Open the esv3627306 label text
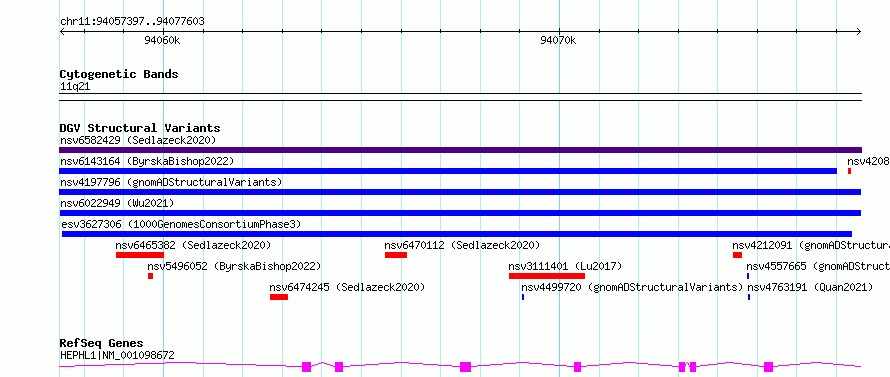890x377 pixels. (180, 224)
